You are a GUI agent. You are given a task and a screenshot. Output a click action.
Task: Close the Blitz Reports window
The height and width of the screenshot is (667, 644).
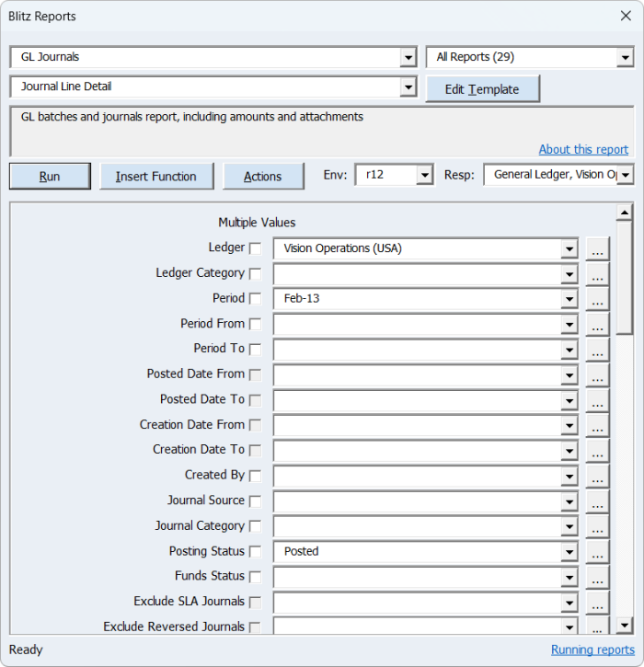626,17
